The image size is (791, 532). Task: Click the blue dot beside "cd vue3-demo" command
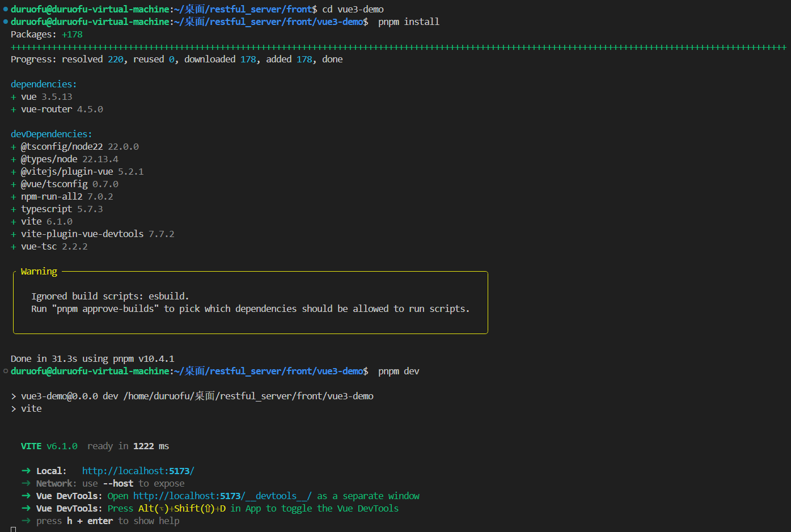click(x=6, y=10)
